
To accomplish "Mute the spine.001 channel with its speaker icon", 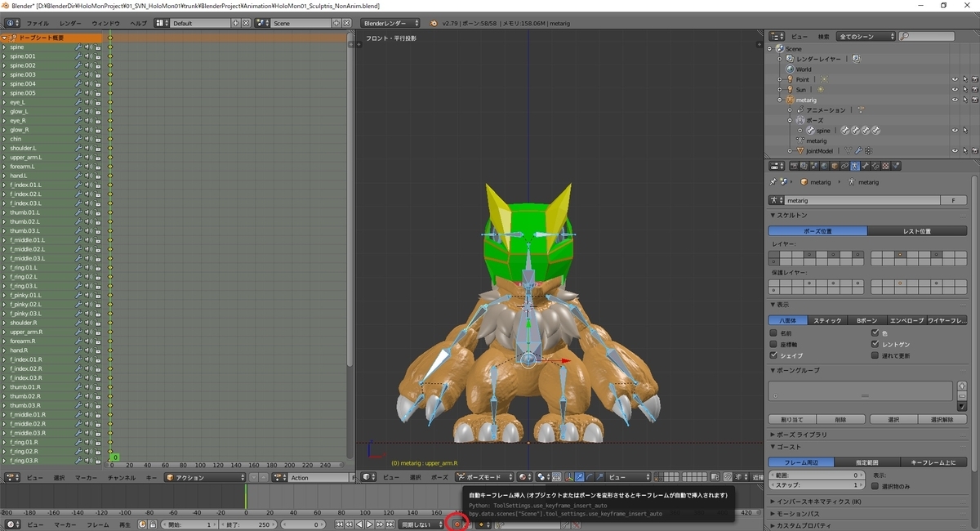I will pyautogui.click(x=88, y=56).
